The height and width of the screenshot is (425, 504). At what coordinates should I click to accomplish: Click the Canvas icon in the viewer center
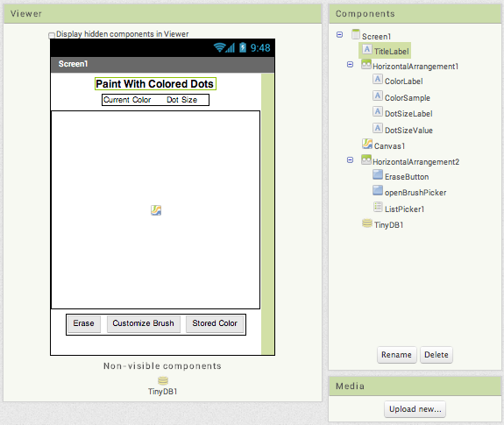point(156,210)
